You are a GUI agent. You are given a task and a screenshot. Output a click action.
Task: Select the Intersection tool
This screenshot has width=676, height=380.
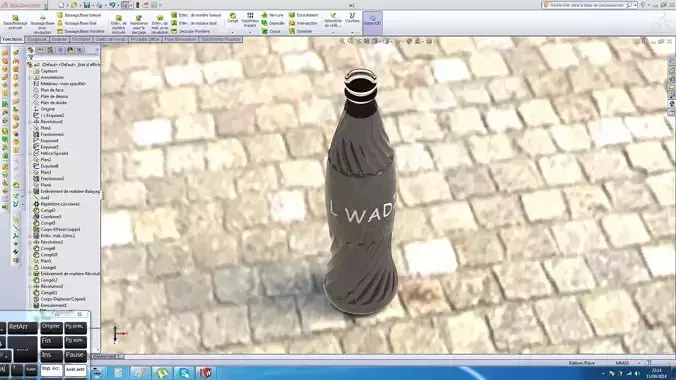pyautogui.click(x=304, y=23)
